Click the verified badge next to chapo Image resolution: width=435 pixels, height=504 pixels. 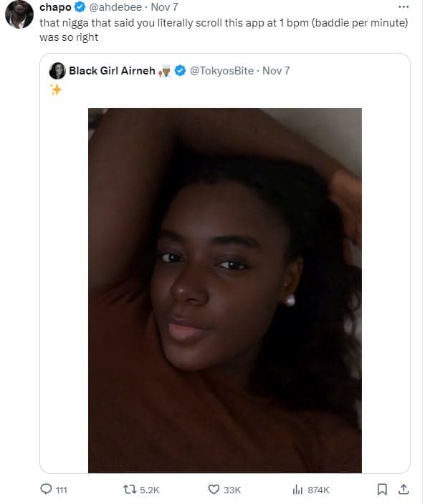pos(80,8)
